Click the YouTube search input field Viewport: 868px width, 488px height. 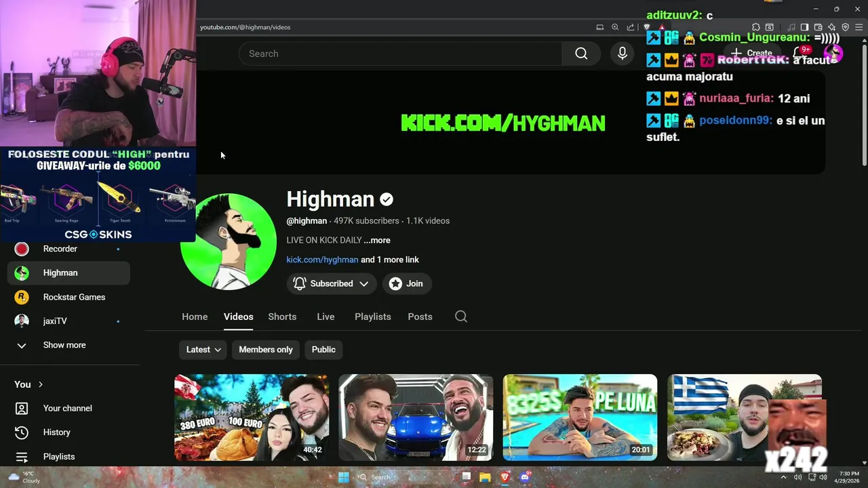pos(400,54)
